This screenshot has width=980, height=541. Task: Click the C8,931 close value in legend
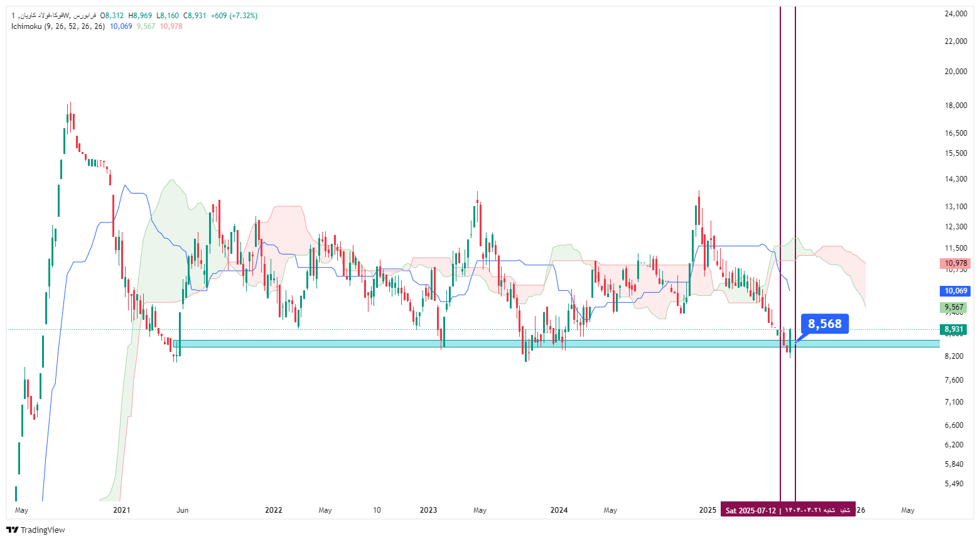[195, 16]
